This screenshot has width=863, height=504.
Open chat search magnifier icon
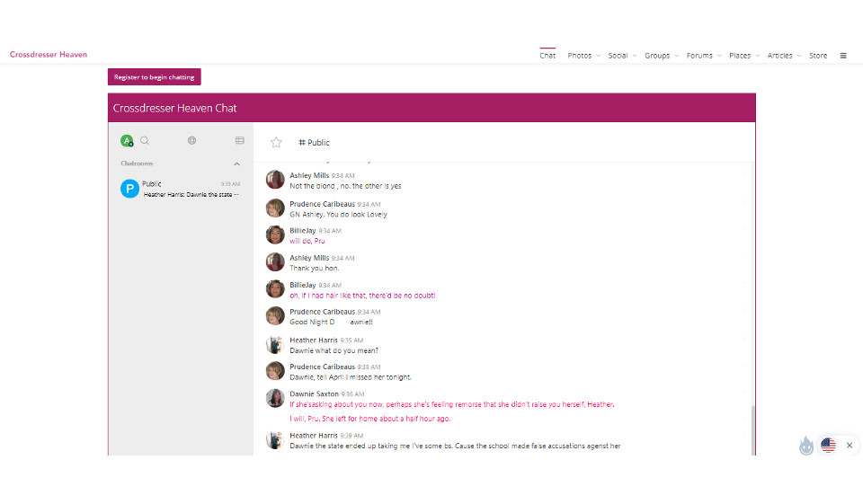pyautogui.click(x=145, y=140)
